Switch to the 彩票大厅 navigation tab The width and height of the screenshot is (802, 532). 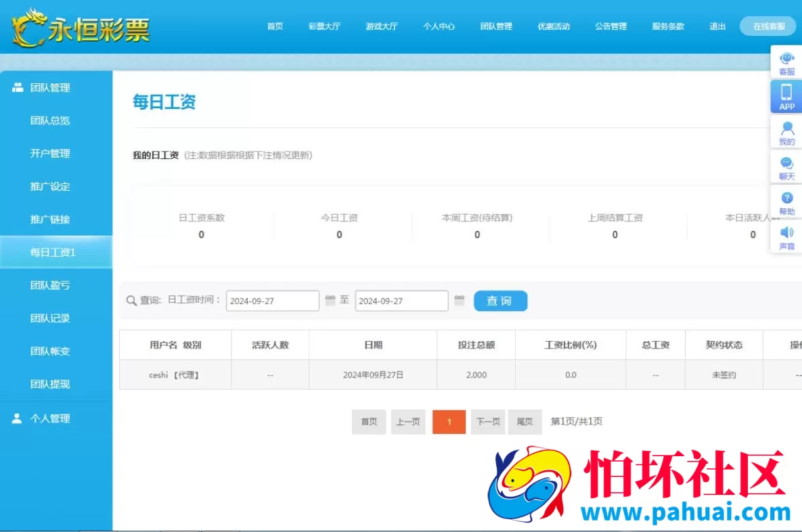coord(325,26)
